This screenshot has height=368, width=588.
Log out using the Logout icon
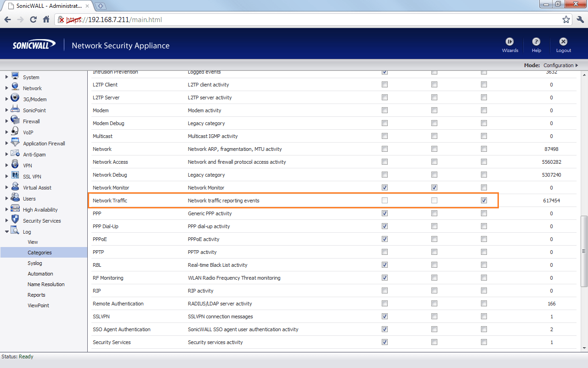pyautogui.click(x=563, y=45)
